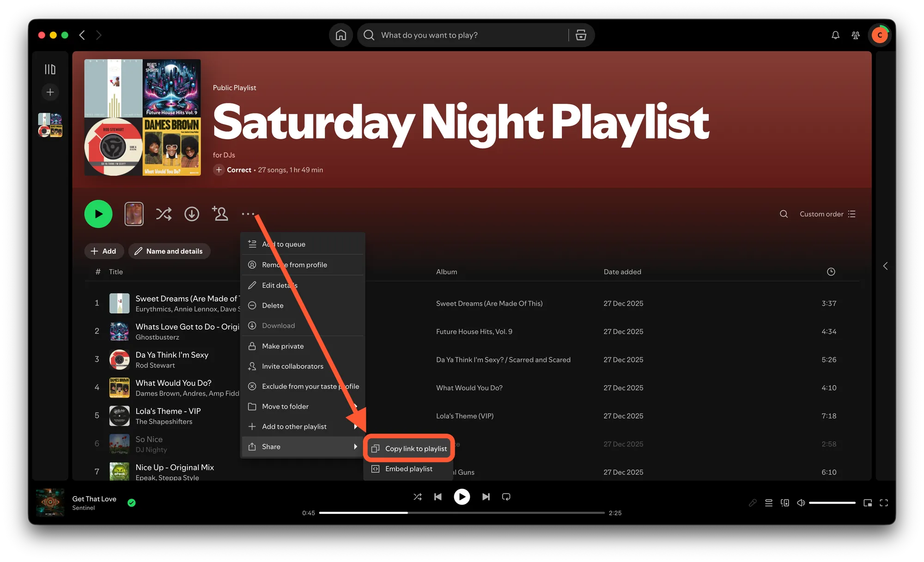
Task: Toggle shuffle in player bar
Action: (418, 497)
